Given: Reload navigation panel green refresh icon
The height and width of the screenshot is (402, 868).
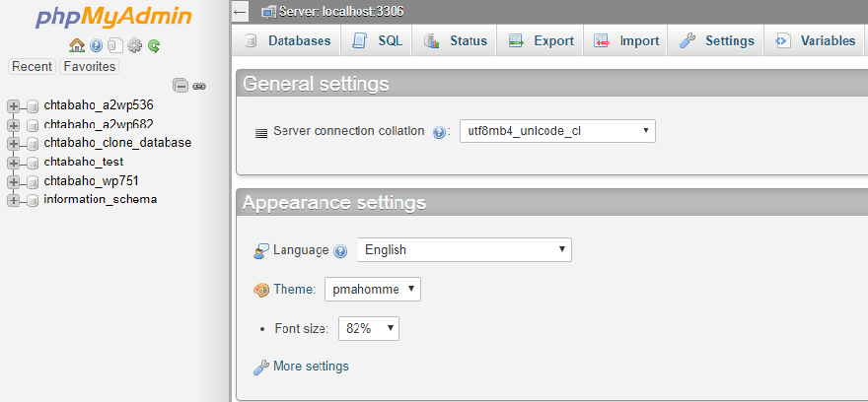Looking at the screenshot, I should point(154,46).
